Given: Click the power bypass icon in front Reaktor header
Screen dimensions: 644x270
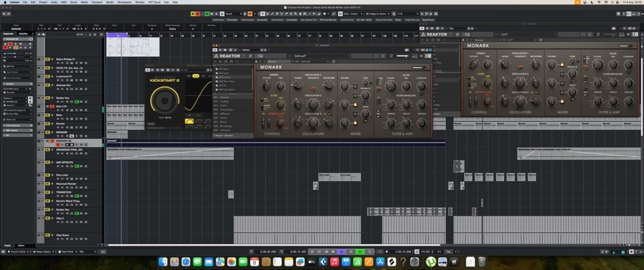Looking at the screenshot, I should pyautogui.click(x=215, y=50).
